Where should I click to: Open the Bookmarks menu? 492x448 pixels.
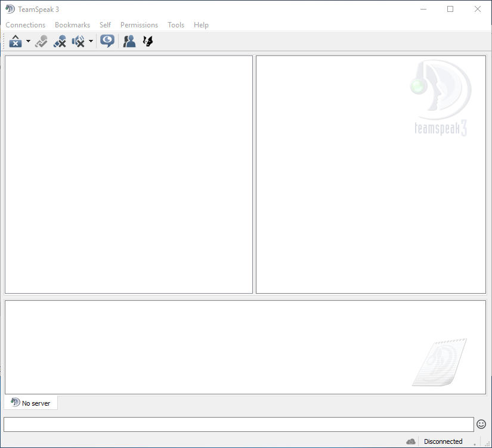click(x=73, y=25)
